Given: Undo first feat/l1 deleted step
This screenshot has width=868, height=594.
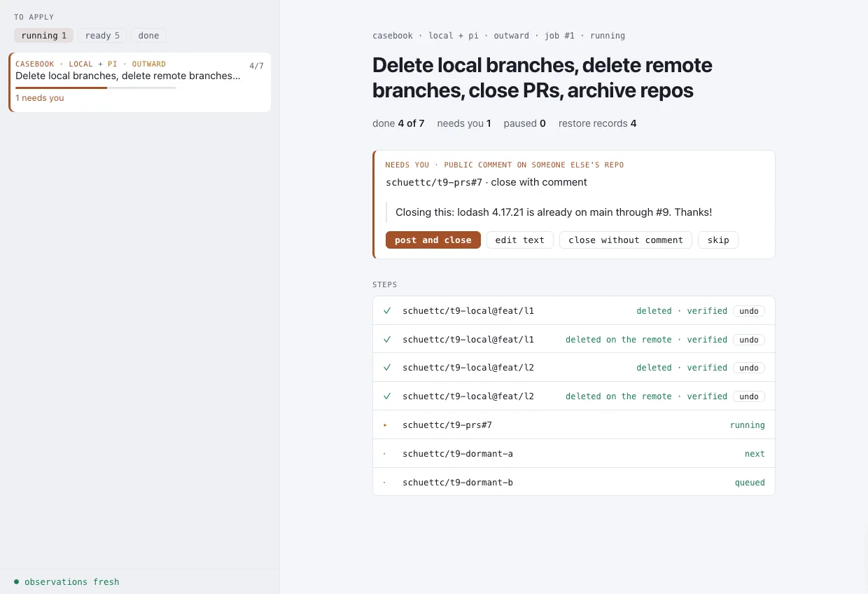Looking at the screenshot, I should click(x=749, y=311).
